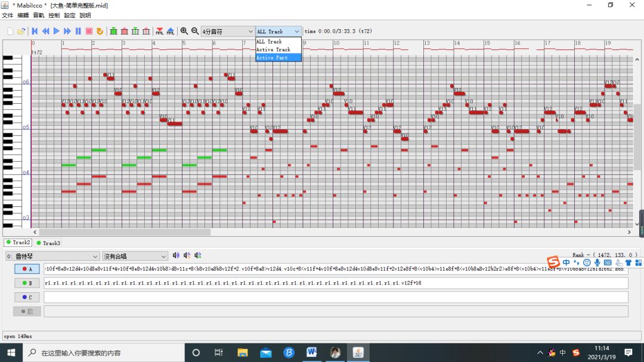Select part B button
The height and width of the screenshot is (362, 644).
27,283
